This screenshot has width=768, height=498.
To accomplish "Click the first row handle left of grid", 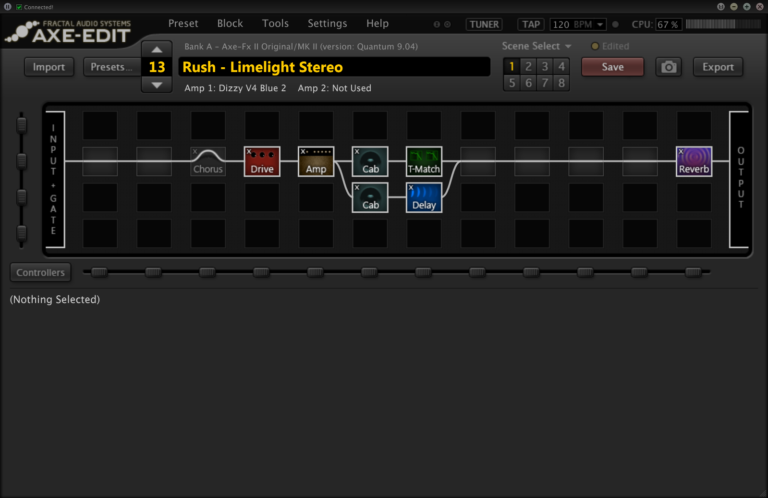I will coord(22,125).
